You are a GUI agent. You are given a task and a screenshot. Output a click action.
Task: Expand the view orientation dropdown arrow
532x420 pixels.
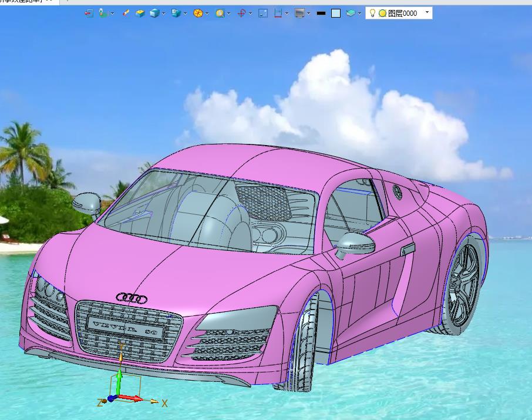(x=185, y=14)
